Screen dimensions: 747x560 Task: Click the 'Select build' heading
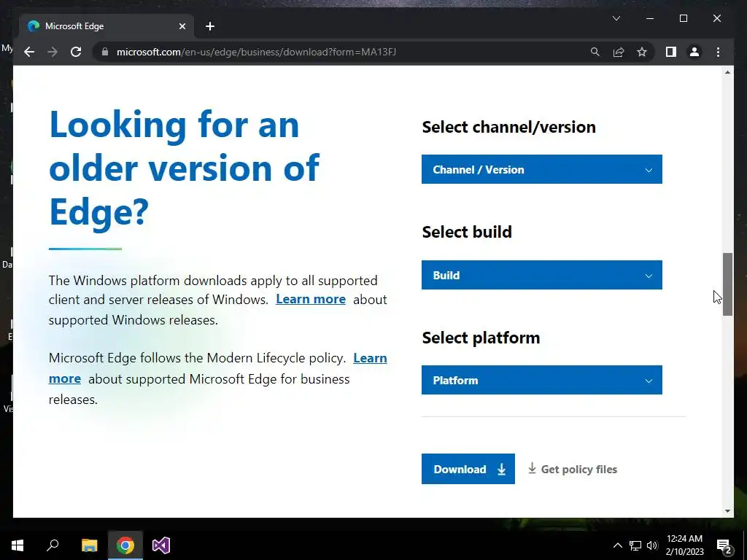467,232
